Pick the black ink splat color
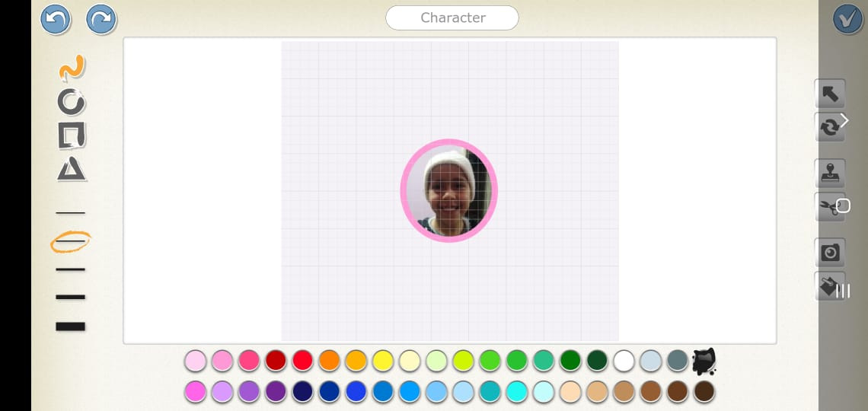Image resolution: width=868 pixels, height=411 pixels. tap(704, 362)
